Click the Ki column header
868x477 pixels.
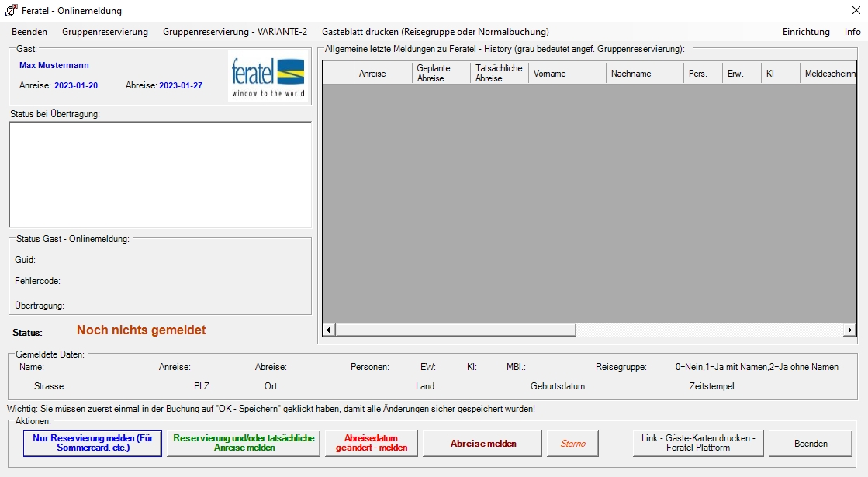pos(780,73)
